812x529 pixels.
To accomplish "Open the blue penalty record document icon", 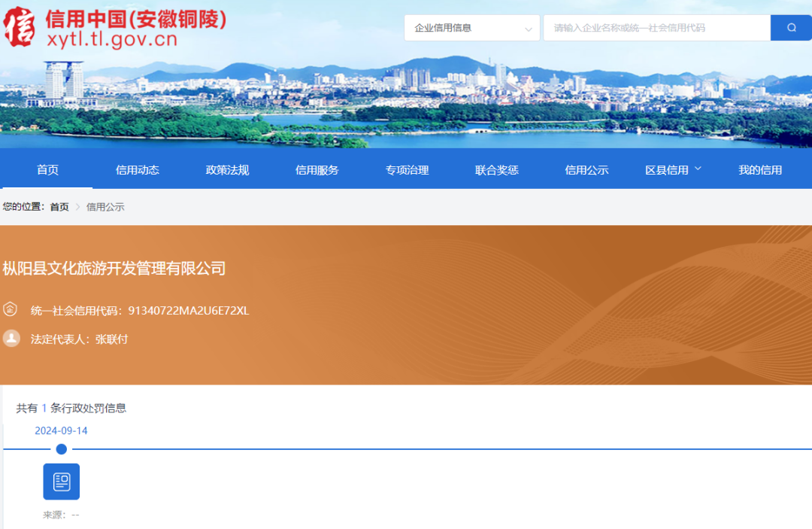I will [x=61, y=482].
